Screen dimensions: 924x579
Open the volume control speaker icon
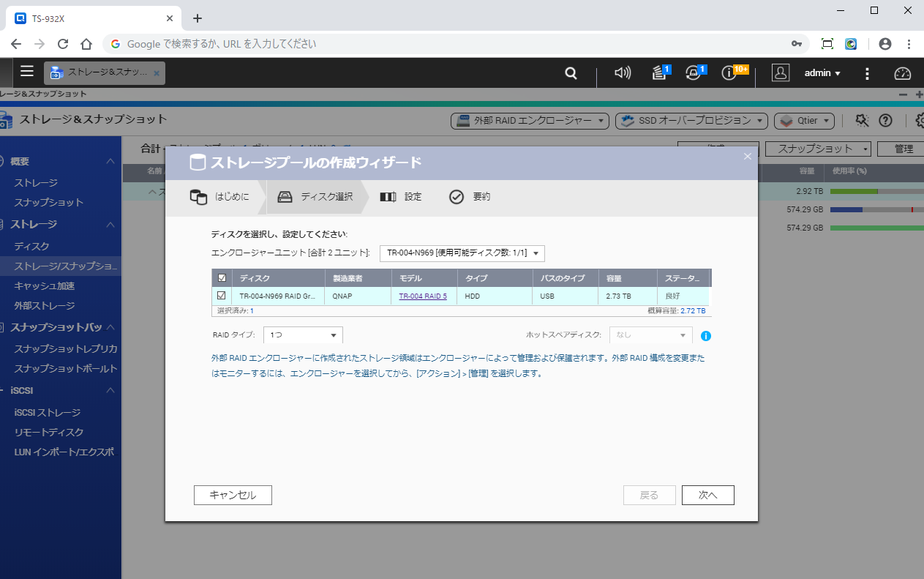point(623,73)
